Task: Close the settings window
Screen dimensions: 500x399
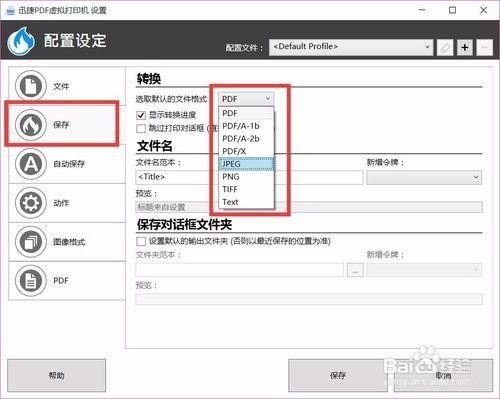Action: tap(484, 10)
